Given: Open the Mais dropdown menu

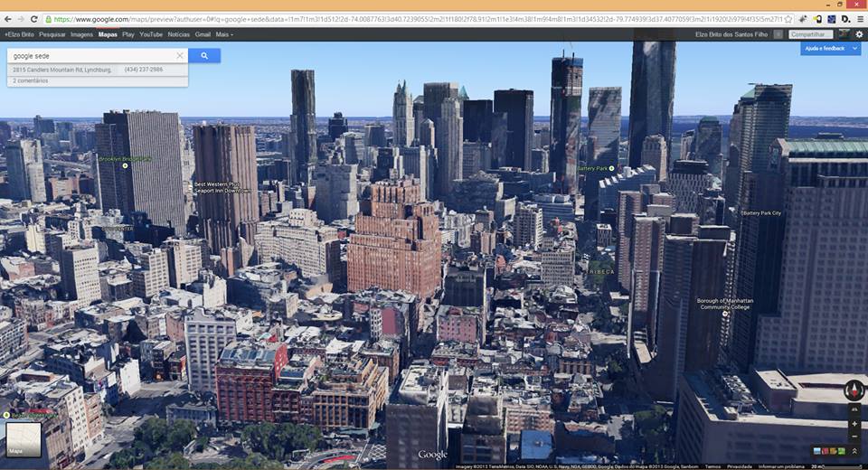Looking at the screenshot, I should click(224, 34).
